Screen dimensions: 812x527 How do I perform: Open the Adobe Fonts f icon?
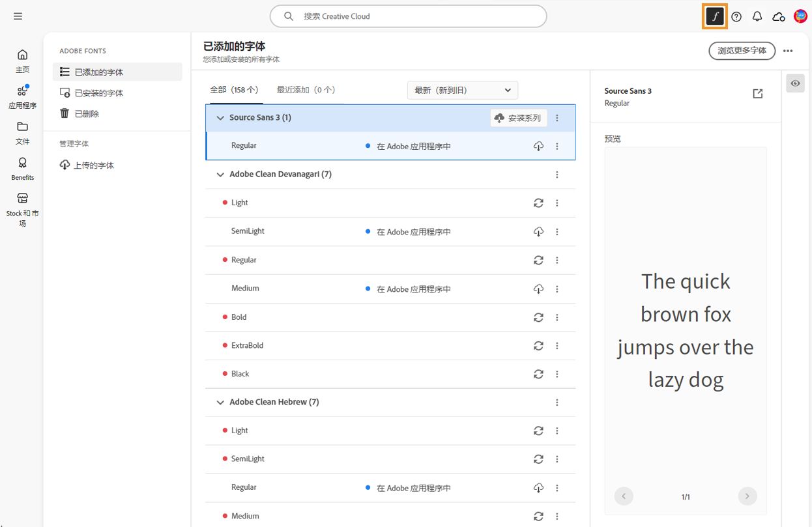(x=715, y=17)
